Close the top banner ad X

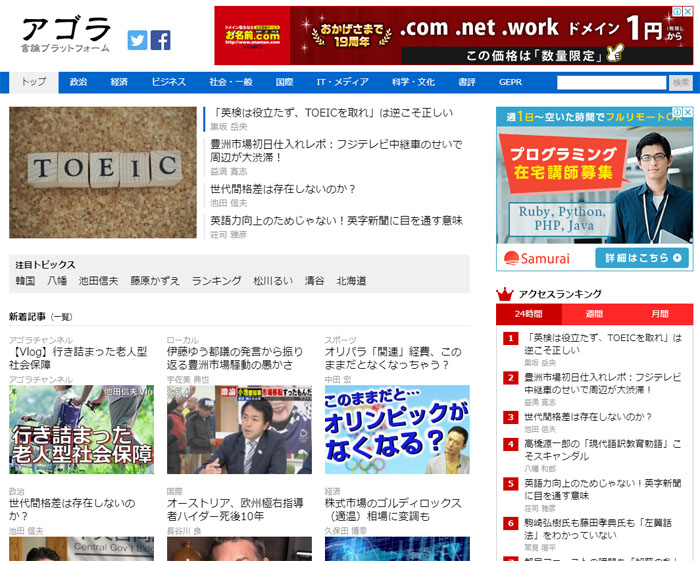[688, 11]
